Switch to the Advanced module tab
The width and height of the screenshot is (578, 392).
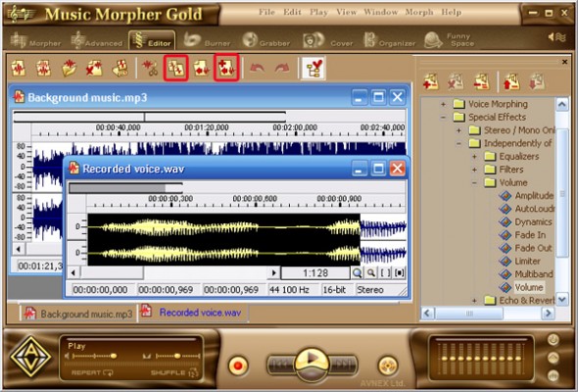tap(97, 40)
